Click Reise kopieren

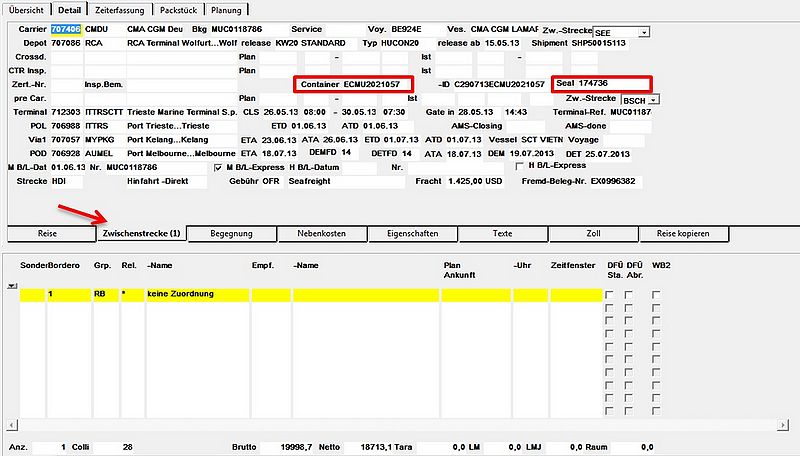point(683,234)
